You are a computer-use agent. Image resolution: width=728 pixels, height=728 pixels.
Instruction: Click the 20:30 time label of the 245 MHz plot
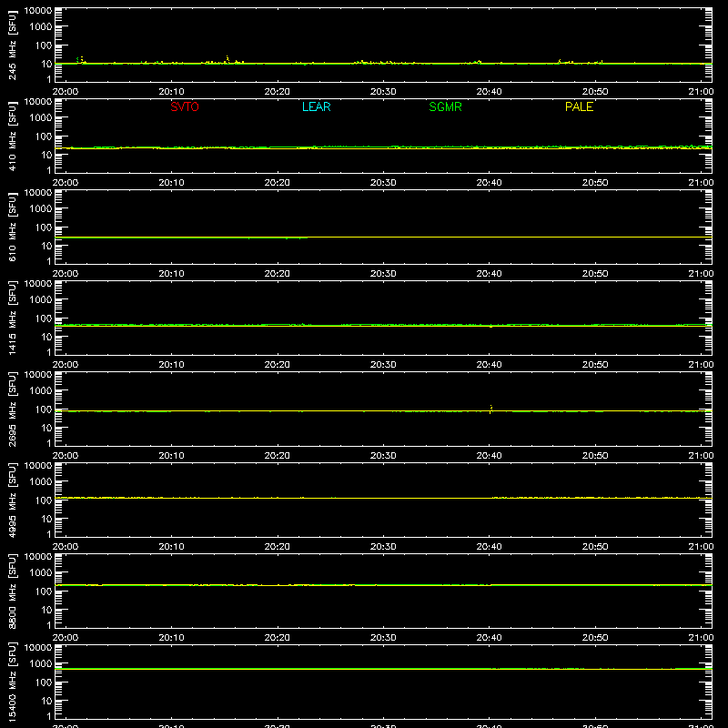383,92
